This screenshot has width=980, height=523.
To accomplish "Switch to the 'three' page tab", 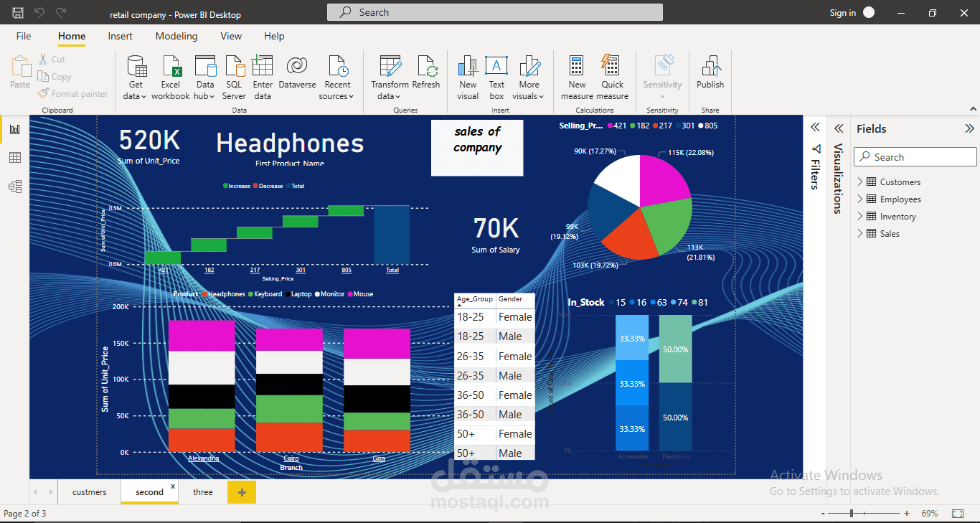I will click(203, 492).
